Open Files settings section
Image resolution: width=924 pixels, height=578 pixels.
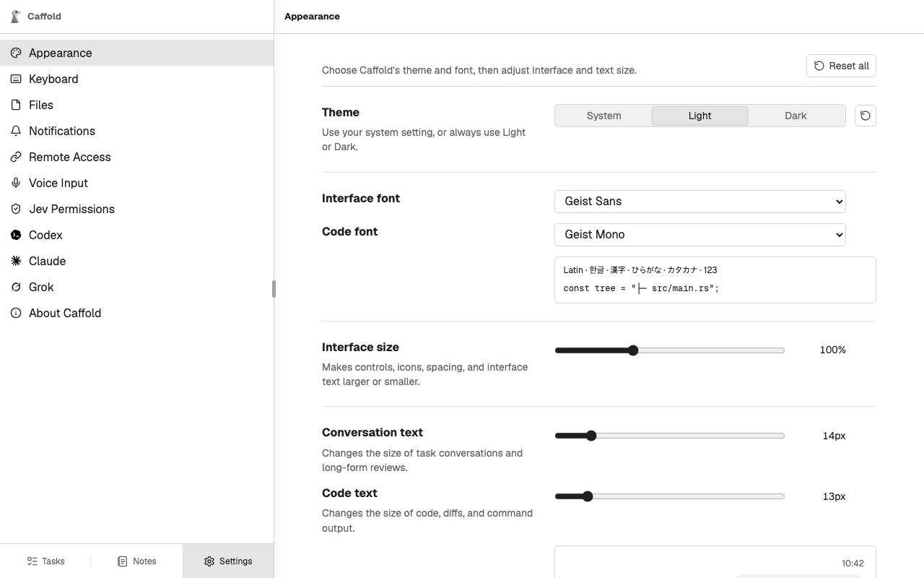[136, 105]
